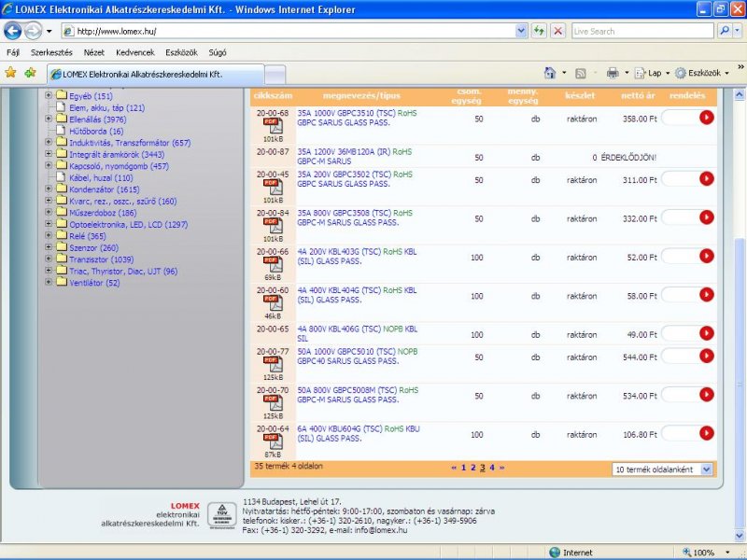Open the Lap toolbar menu

[652, 74]
